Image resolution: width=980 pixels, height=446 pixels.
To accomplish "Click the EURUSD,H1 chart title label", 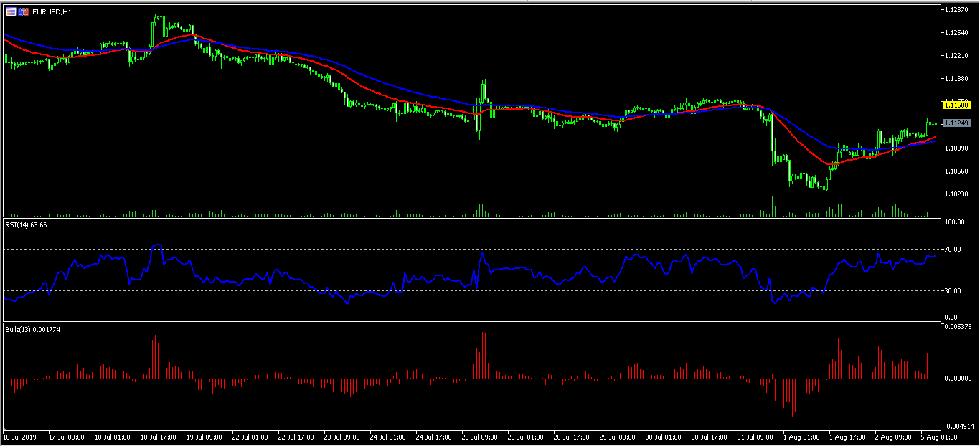I will coord(52,12).
